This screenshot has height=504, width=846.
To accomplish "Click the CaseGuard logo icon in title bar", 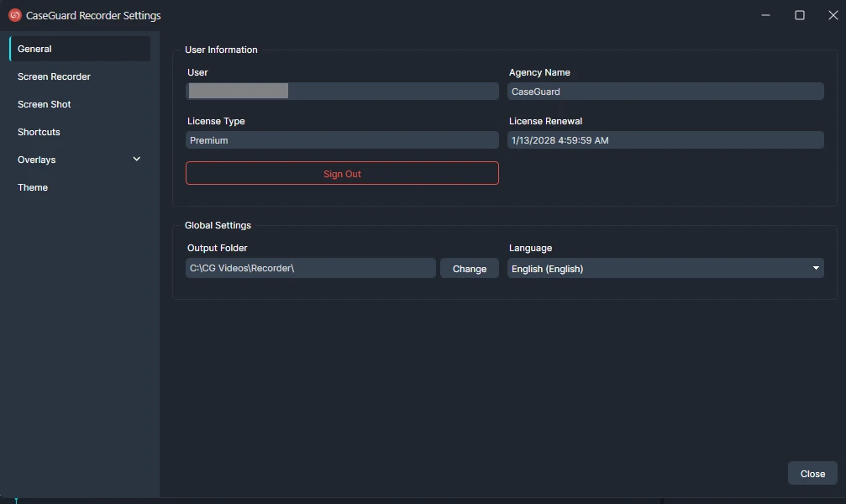I will point(14,15).
